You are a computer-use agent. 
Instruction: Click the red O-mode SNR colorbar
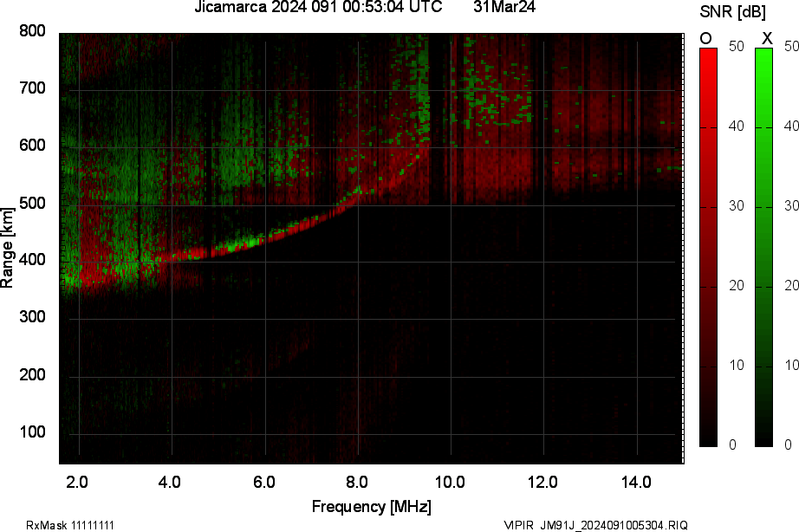[708, 247]
